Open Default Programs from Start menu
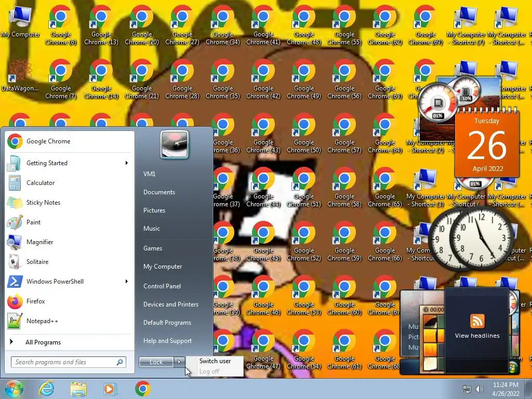 click(x=167, y=323)
